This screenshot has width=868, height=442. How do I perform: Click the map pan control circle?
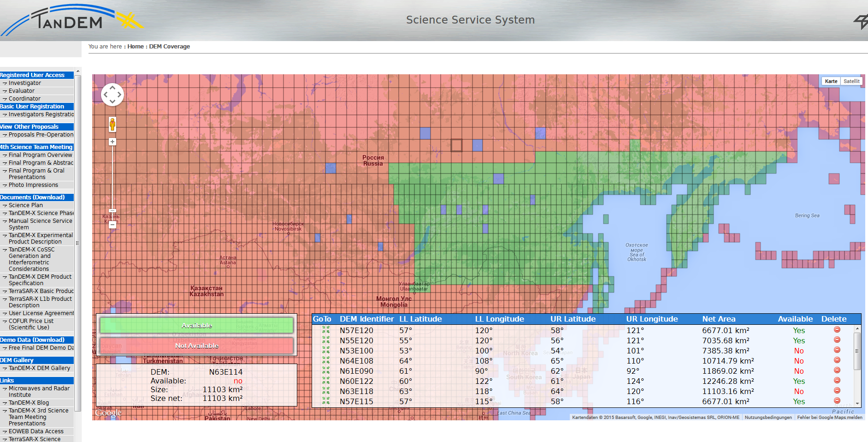(x=112, y=95)
